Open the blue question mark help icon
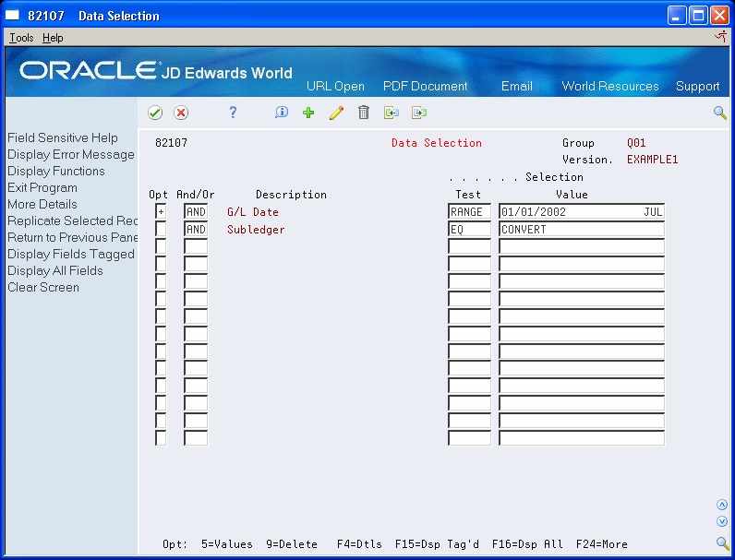 (233, 113)
